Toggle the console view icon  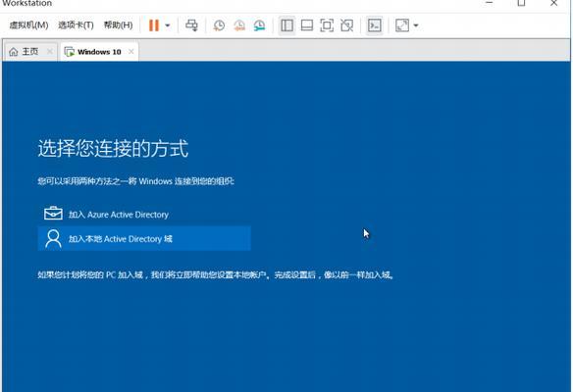click(375, 25)
